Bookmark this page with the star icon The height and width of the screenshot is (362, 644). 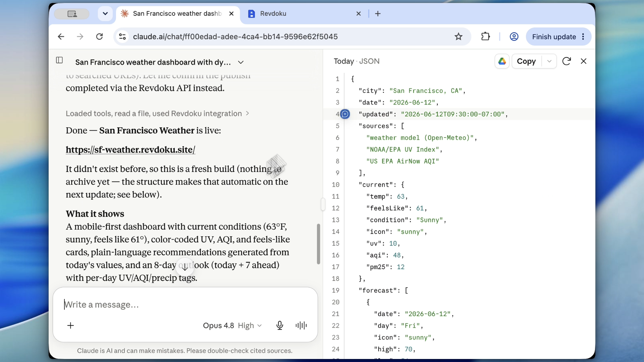point(459,37)
